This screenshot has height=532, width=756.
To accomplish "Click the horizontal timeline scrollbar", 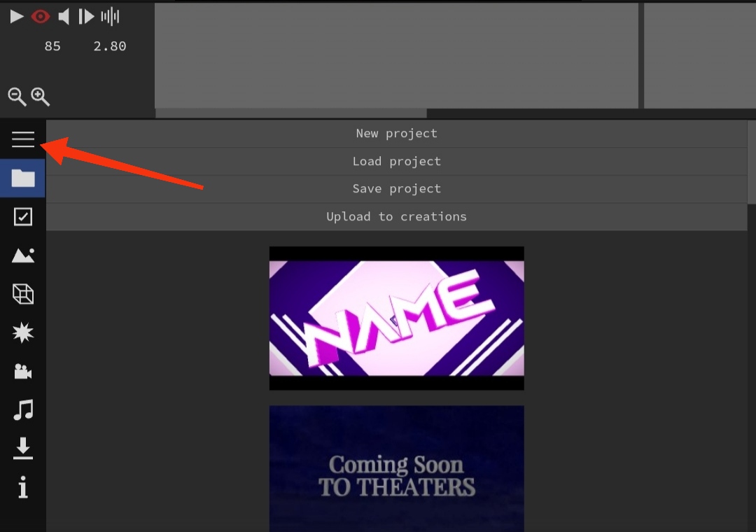I will (x=291, y=113).
